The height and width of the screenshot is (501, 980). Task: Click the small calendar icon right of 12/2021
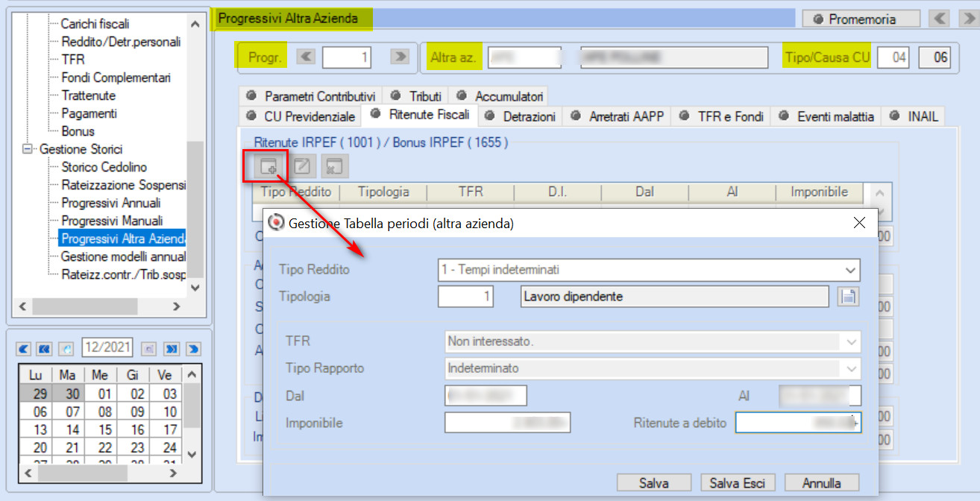149,348
